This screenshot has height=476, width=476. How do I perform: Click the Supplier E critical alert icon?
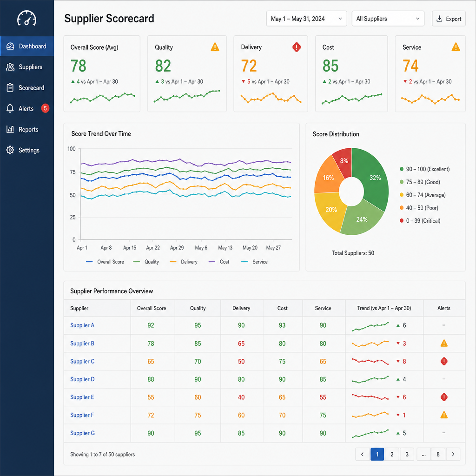444,397
